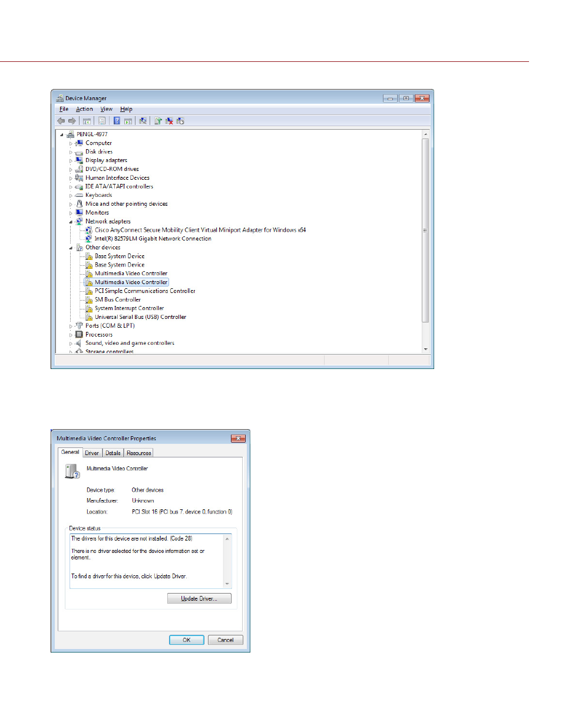
Task: Click Scan for hardware changes toolbar icon
Action: 143,121
